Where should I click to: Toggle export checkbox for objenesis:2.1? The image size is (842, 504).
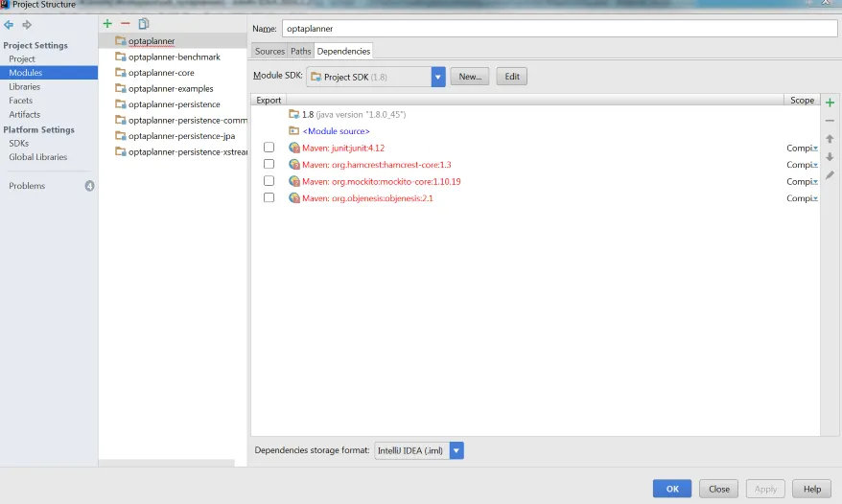click(269, 197)
